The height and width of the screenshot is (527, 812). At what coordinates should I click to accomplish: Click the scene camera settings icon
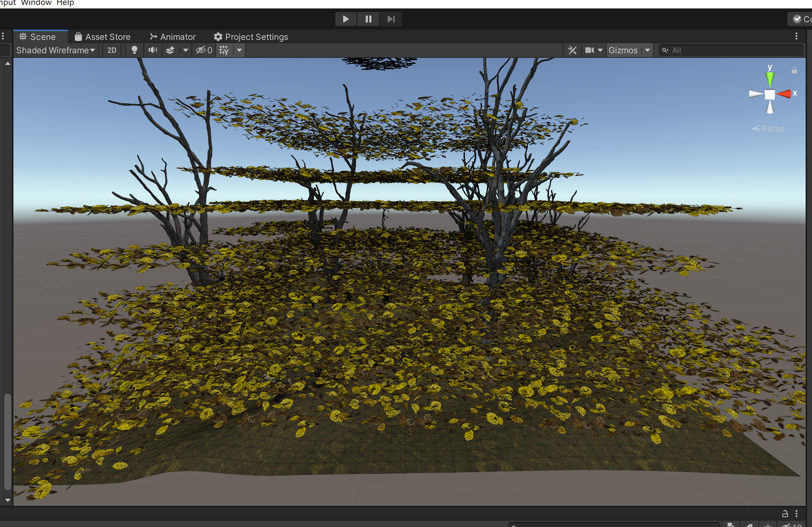[589, 50]
